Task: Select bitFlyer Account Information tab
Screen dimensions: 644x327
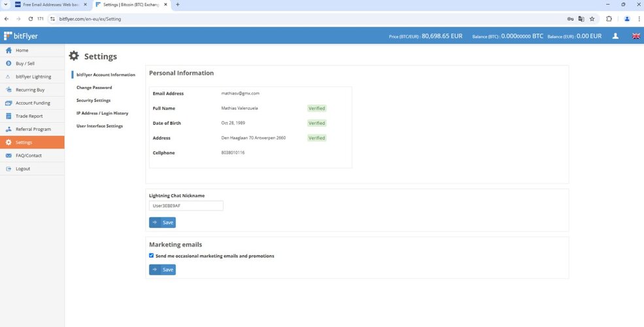Action: point(105,75)
